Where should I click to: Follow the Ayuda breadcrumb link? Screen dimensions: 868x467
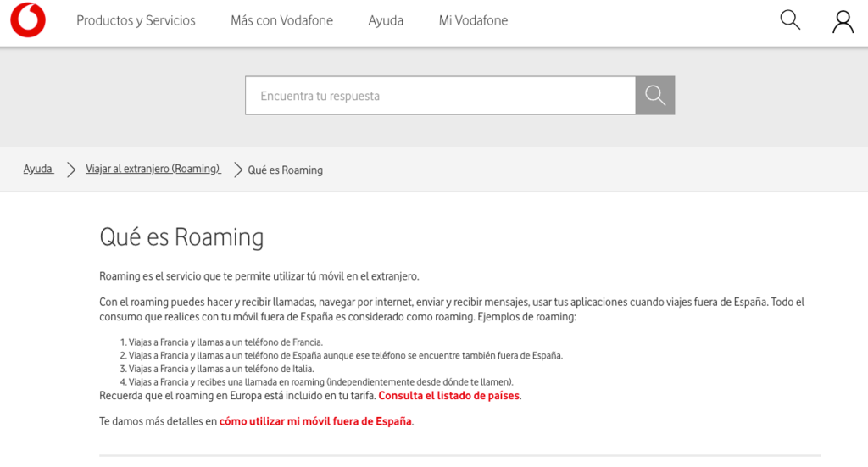(38, 169)
